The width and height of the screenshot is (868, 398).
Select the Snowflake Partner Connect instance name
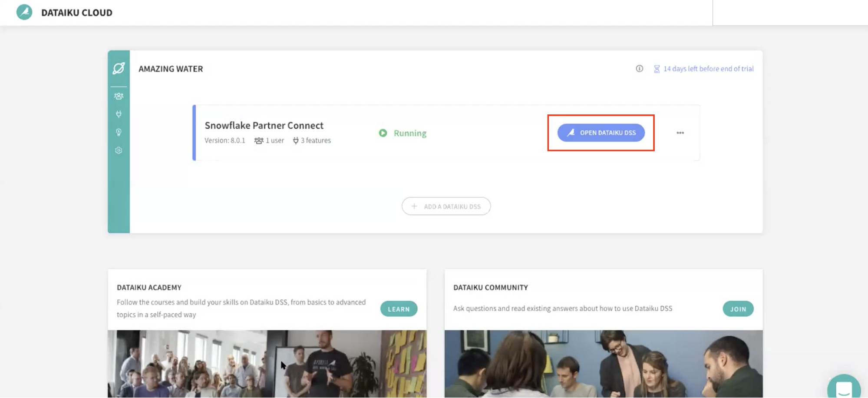click(x=264, y=126)
